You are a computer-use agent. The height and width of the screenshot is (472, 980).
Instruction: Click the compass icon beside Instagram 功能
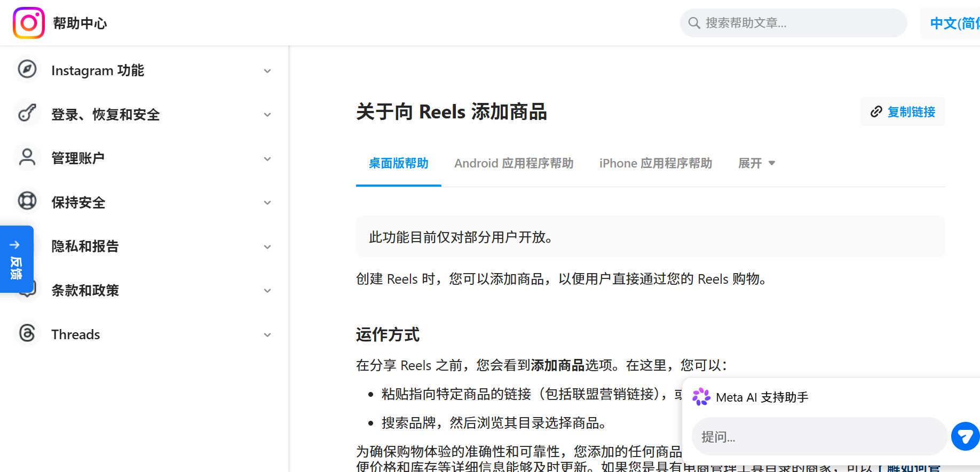(27, 69)
